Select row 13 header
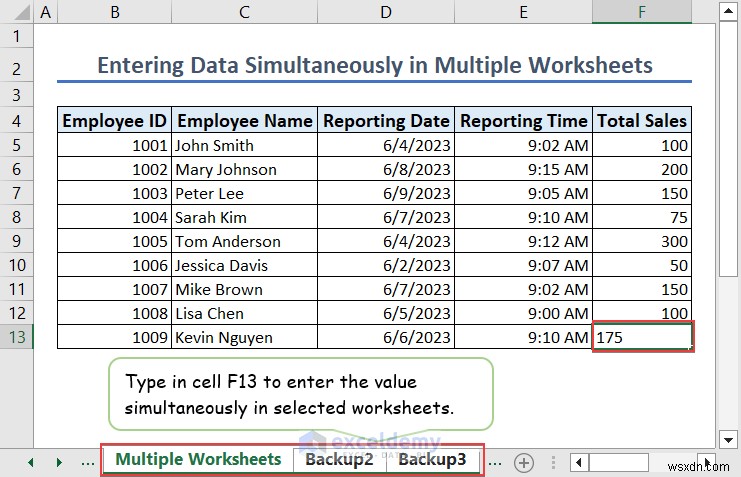 17,337
